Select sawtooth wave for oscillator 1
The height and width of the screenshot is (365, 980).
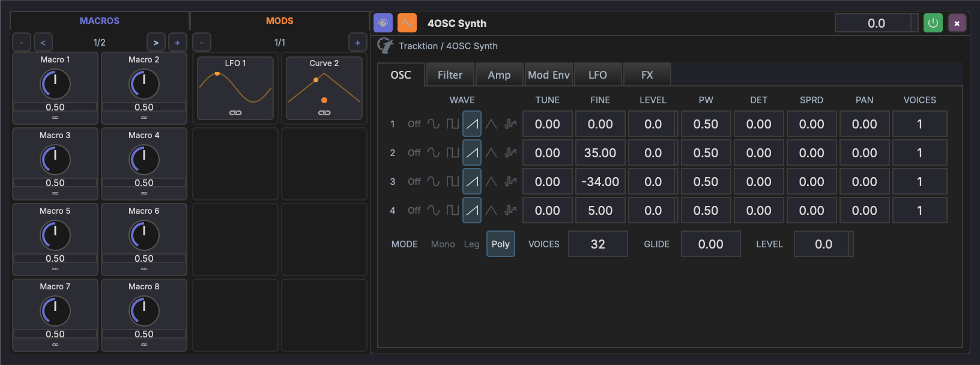pos(472,124)
